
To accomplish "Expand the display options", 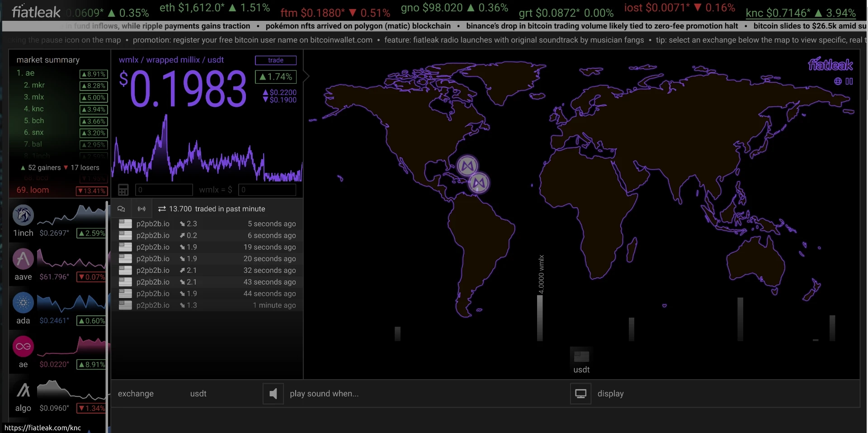I will pos(610,394).
